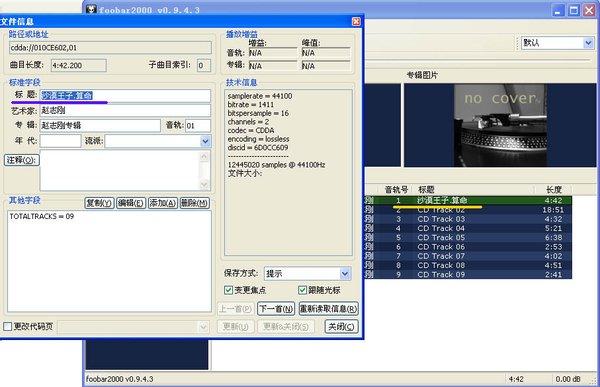Click the comment box scrollbar down arrow
This screenshot has width=600, height=387.
[204, 185]
